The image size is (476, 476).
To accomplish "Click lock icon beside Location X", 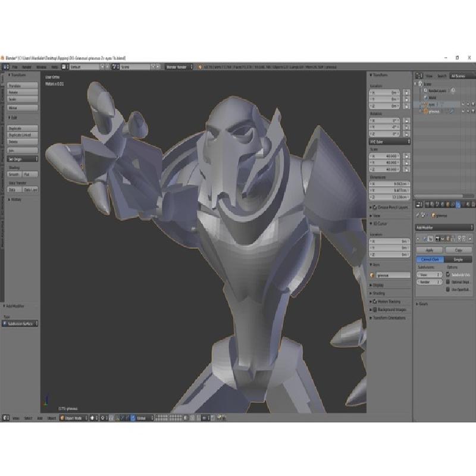I will 406,93.
